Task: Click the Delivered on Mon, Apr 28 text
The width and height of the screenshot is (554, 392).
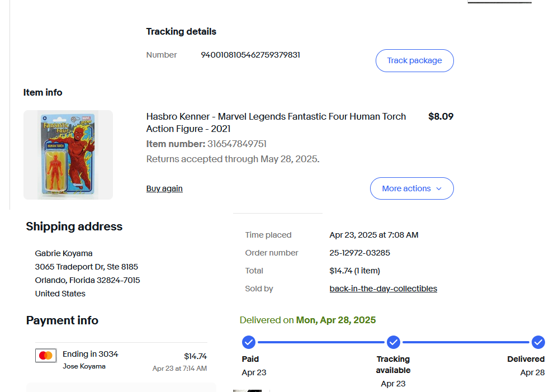Action: pos(307,320)
